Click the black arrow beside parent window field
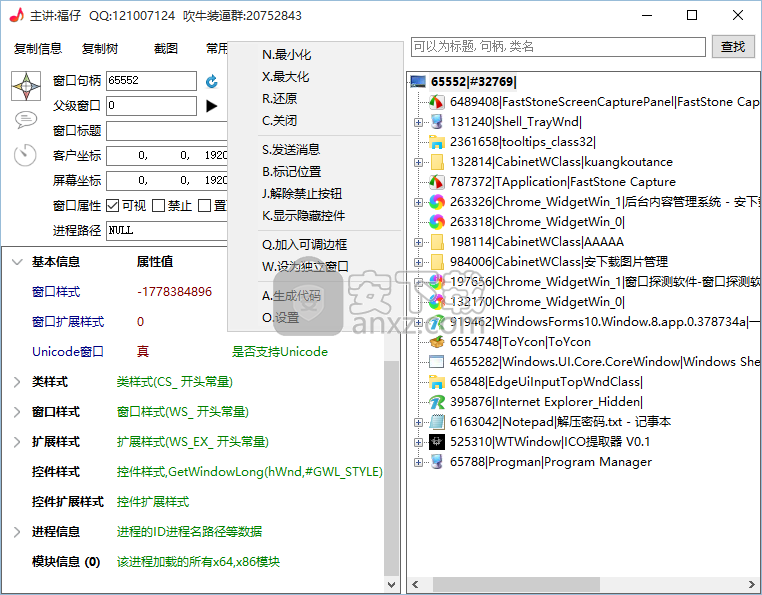762x595 pixels. (x=211, y=105)
